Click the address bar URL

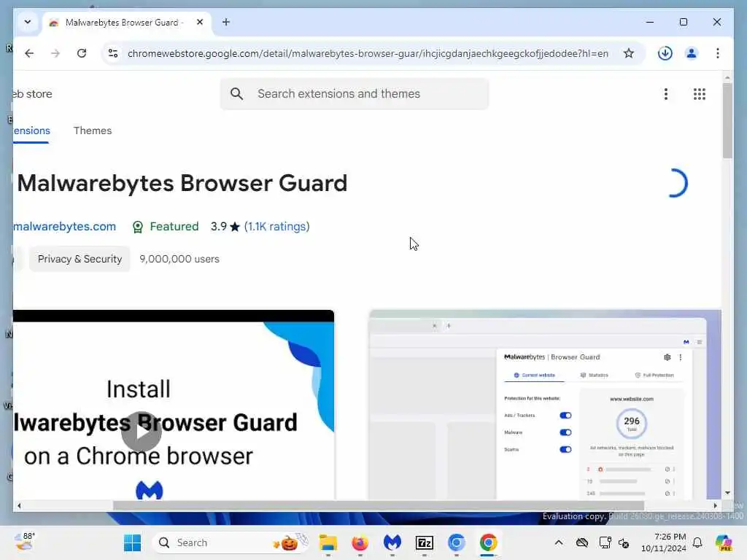[368, 53]
